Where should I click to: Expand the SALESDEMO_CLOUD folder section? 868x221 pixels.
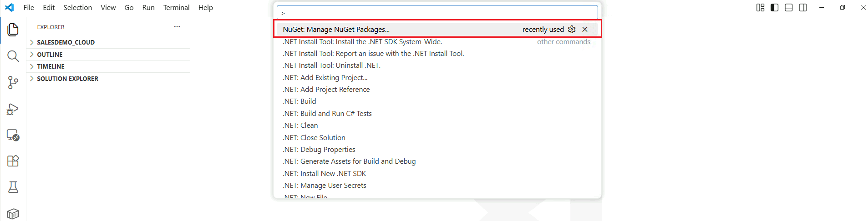pyautogui.click(x=66, y=42)
